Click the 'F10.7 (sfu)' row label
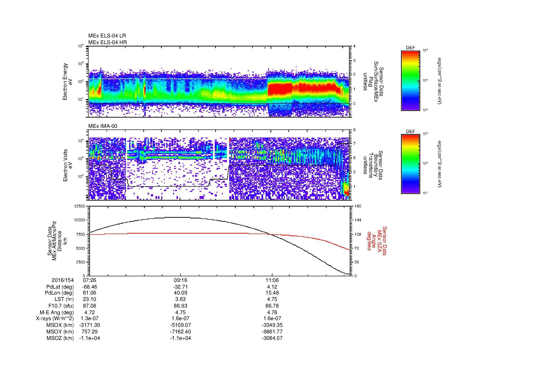 (x=61, y=306)
